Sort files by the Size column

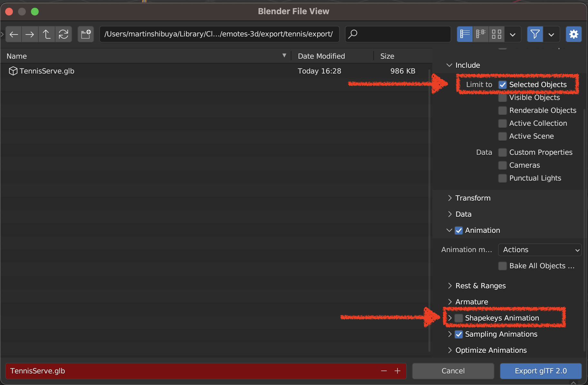387,56
